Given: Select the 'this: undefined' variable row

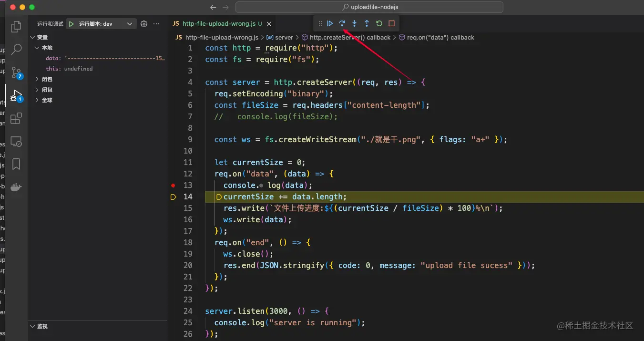Looking at the screenshot, I should pyautogui.click(x=98, y=69).
